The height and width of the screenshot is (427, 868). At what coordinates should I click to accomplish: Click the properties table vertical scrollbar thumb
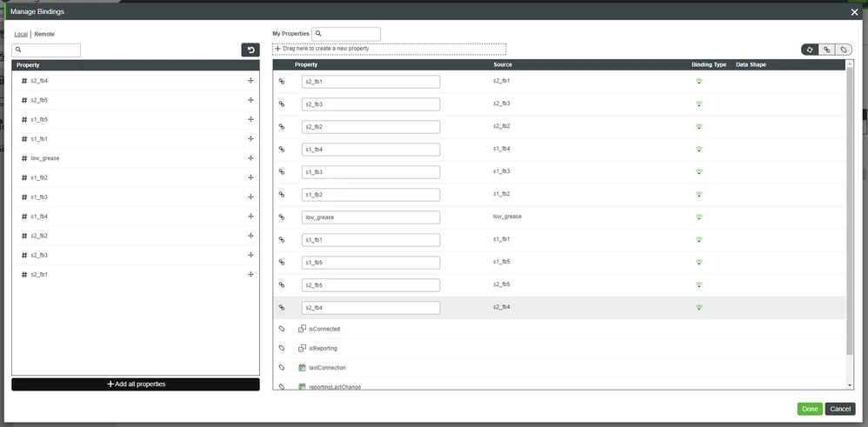(850, 211)
